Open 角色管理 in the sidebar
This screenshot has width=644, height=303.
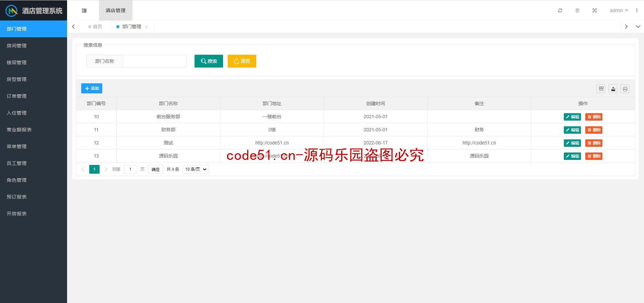tap(34, 180)
